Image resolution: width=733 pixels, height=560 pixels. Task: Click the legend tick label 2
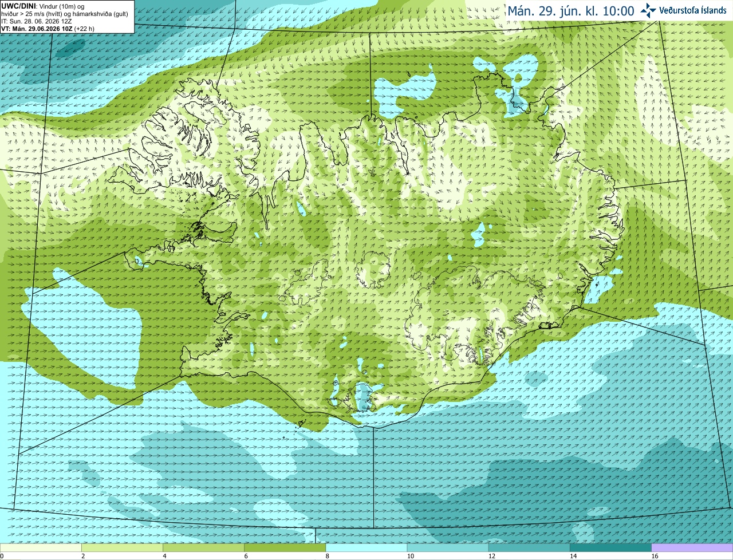(x=83, y=556)
